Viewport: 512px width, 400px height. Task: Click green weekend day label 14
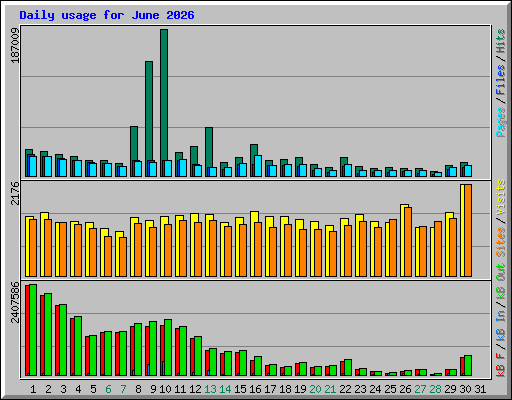[225, 389]
